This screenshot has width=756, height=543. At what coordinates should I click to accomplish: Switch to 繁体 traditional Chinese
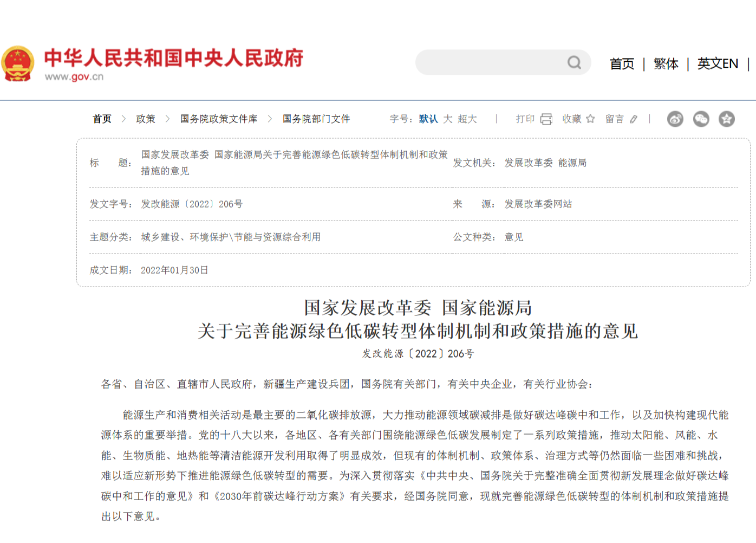click(x=666, y=64)
